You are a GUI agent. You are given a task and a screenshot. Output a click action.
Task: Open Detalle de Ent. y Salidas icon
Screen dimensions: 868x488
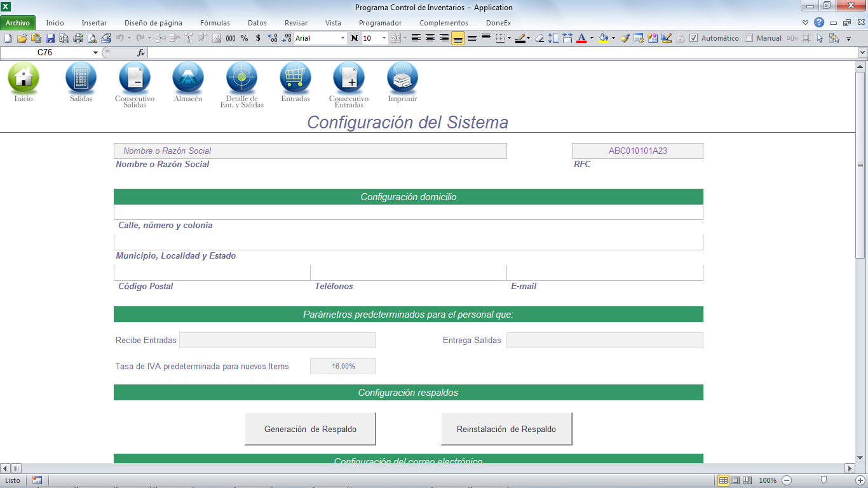tap(241, 78)
